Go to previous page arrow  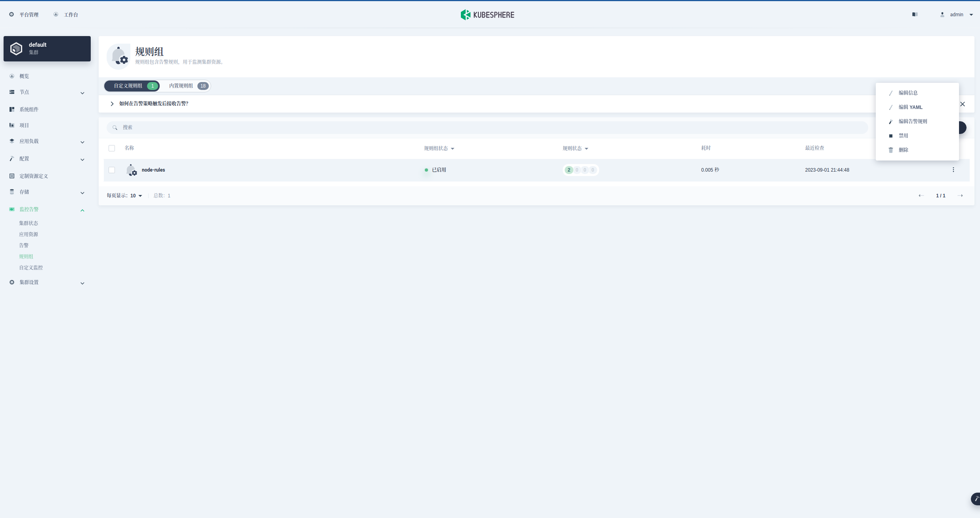tap(921, 196)
